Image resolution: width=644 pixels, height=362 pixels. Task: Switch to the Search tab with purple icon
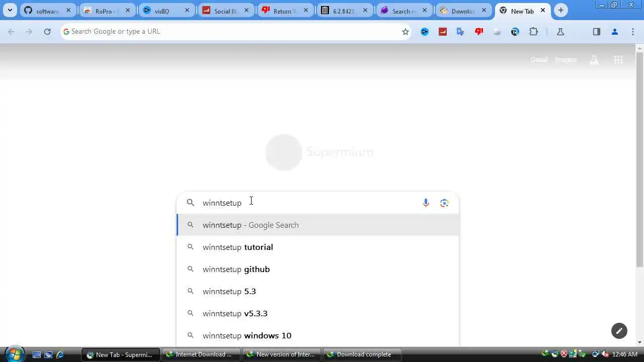(404, 11)
